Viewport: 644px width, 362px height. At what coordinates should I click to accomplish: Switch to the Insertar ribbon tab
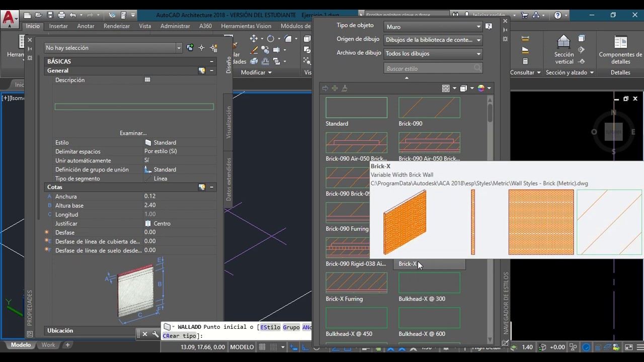click(x=58, y=26)
